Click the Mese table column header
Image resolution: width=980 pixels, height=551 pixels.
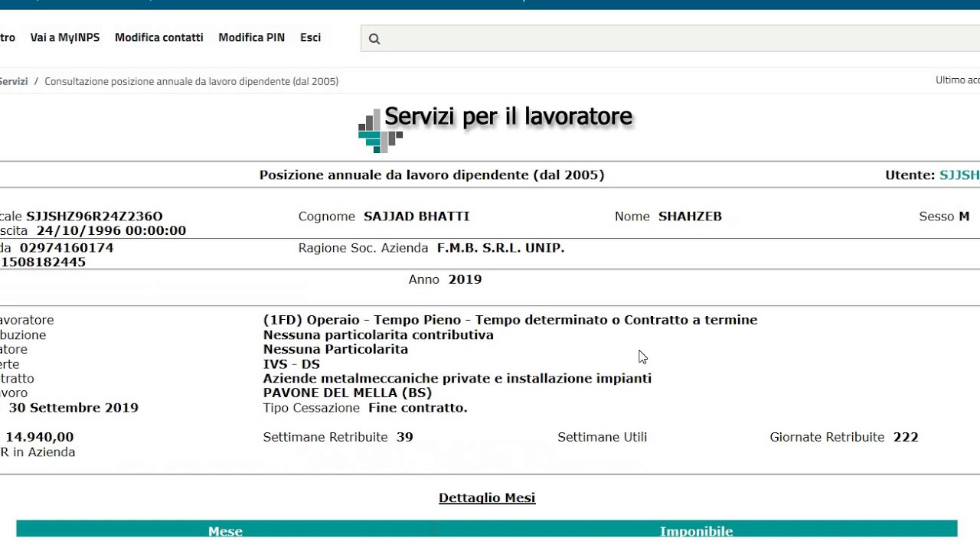pos(225,531)
